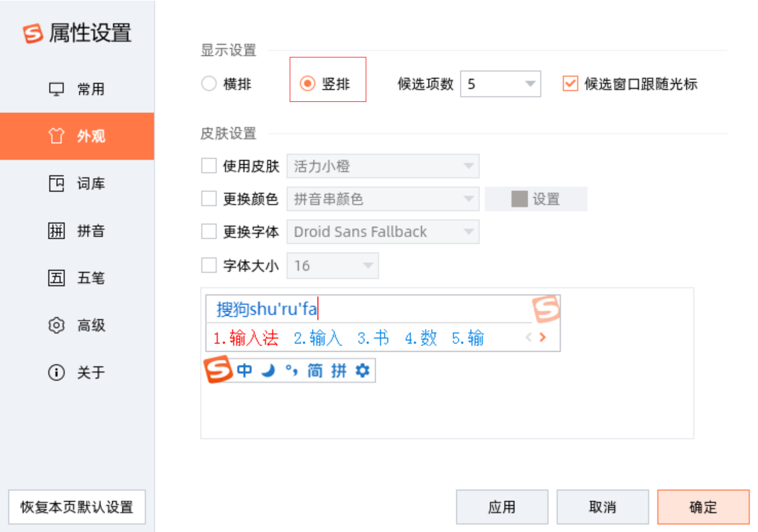Enable the 更换字体 checkbox
758x532 pixels.
(x=209, y=231)
